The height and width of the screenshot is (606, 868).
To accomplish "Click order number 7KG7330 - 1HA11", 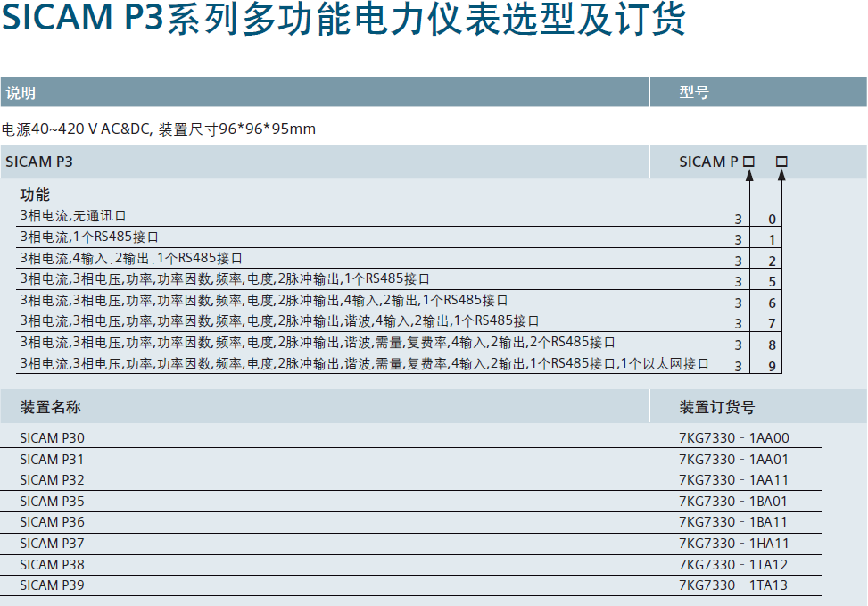I will [733, 543].
